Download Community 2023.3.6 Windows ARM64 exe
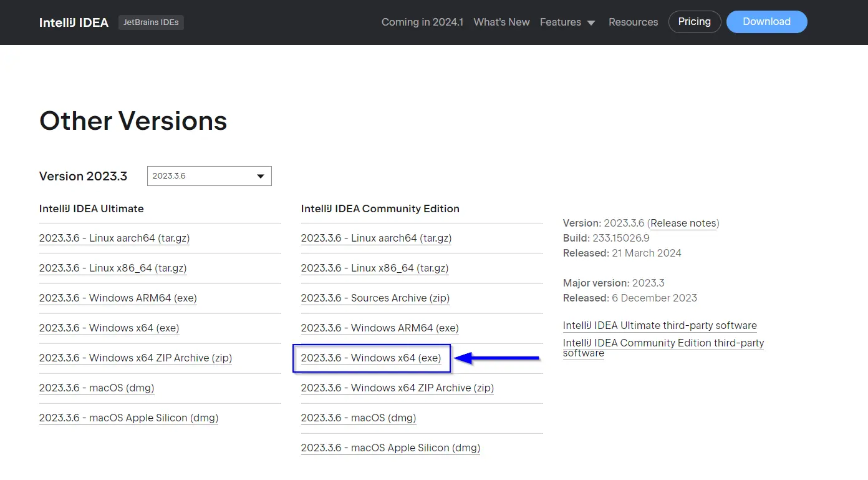 [380, 328]
